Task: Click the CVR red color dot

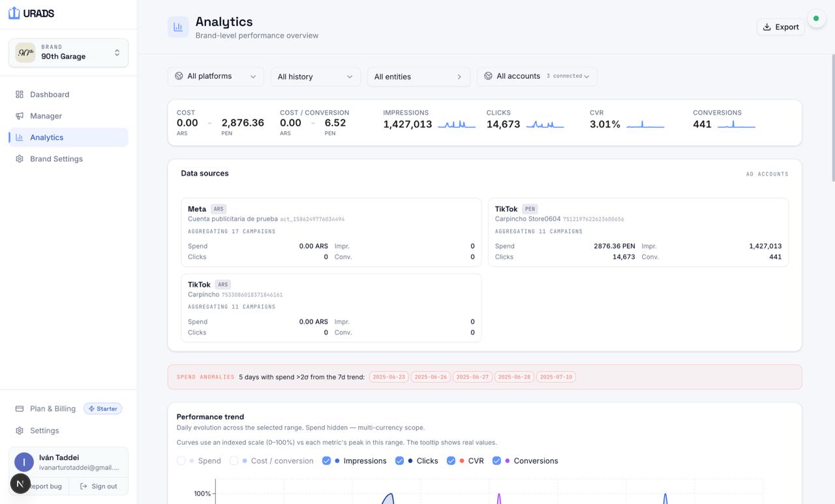Action: tap(462, 461)
